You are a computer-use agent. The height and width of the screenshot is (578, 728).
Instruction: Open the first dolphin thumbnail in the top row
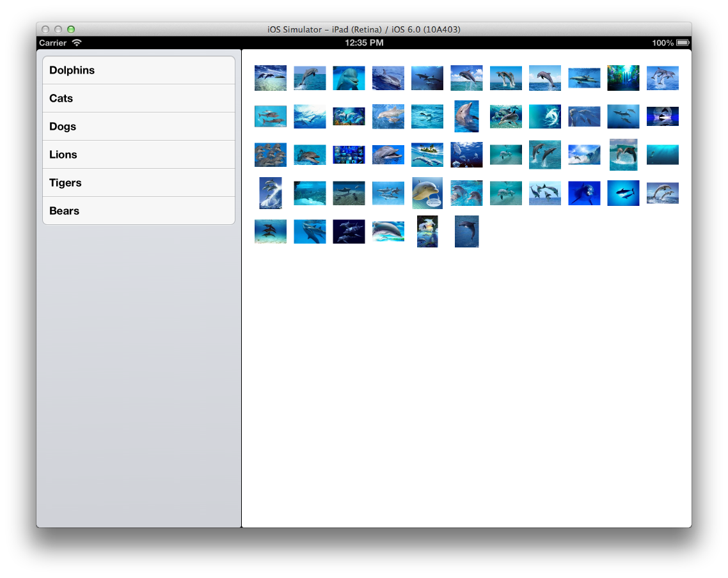271,78
